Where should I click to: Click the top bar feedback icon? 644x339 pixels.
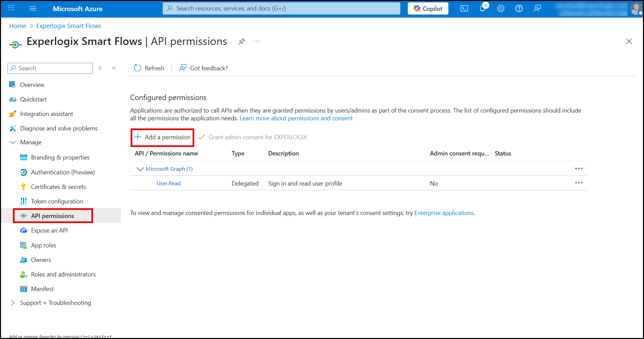point(537,8)
